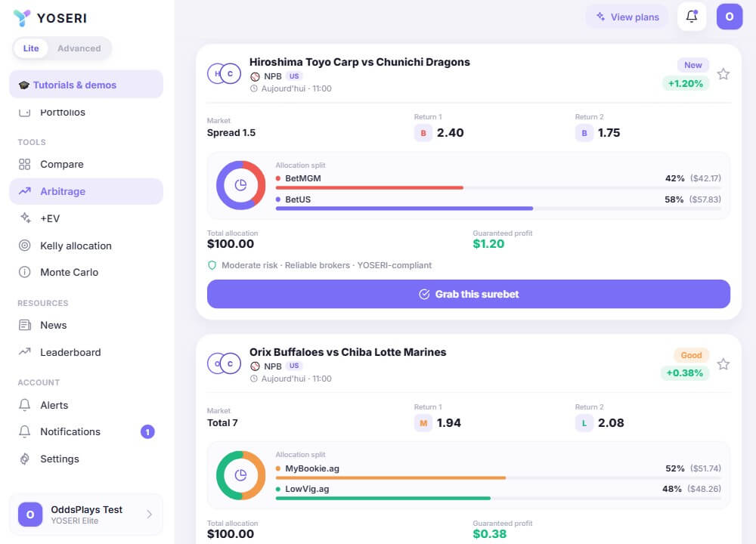The image size is (756, 544).
Task: Open the +EV tool
Action: click(x=86, y=218)
